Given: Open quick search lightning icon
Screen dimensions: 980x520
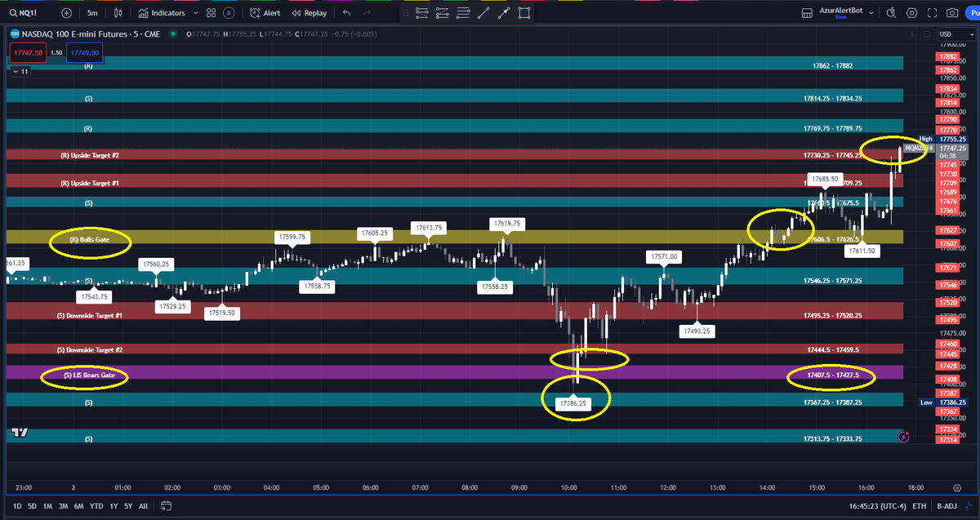Looking at the screenshot, I should [891, 13].
